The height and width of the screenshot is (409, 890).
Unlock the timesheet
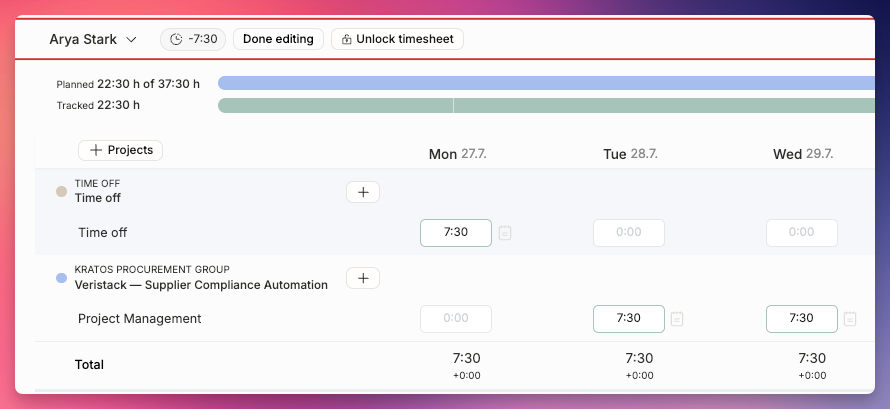coord(397,39)
